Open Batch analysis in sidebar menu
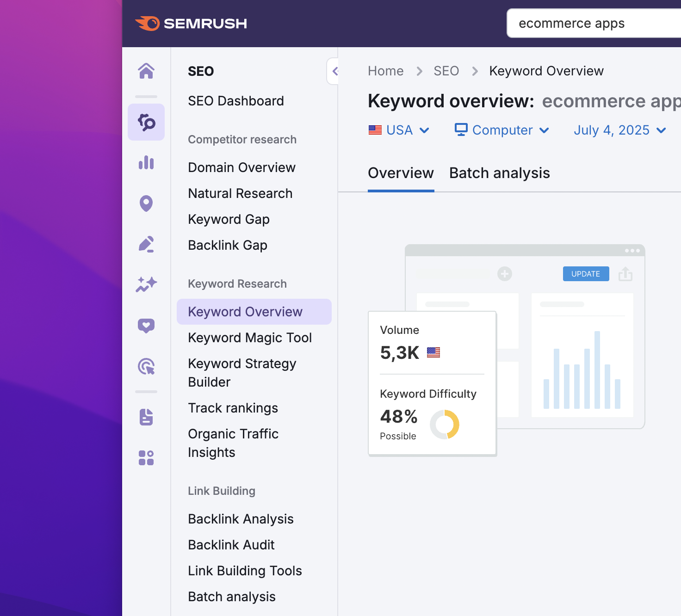The width and height of the screenshot is (681, 616). (x=232, y=597)
